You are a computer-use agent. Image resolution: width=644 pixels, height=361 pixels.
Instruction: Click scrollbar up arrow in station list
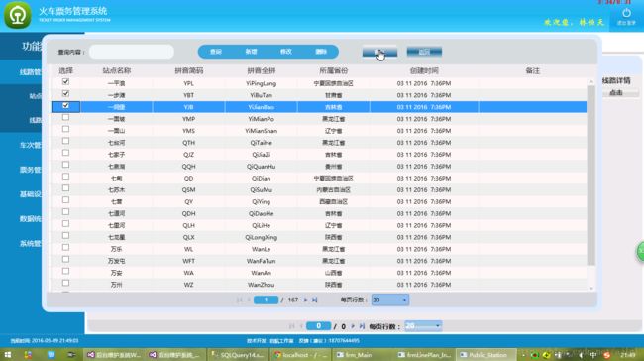point(591,82)
